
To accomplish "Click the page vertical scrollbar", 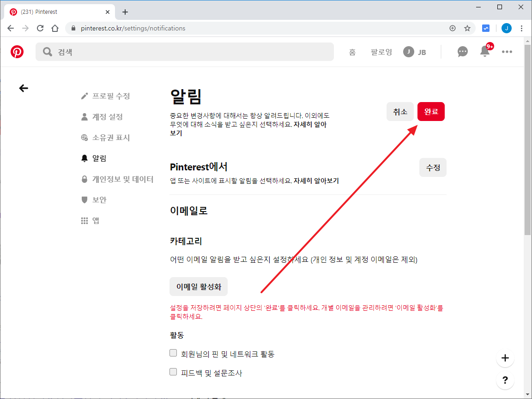I will [527, 139].
